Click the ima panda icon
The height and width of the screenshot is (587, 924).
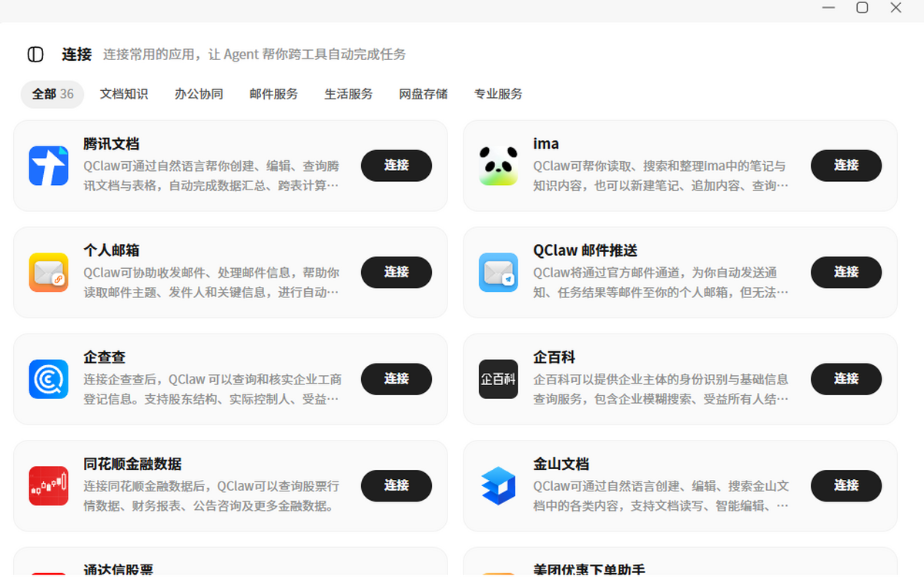498,166
